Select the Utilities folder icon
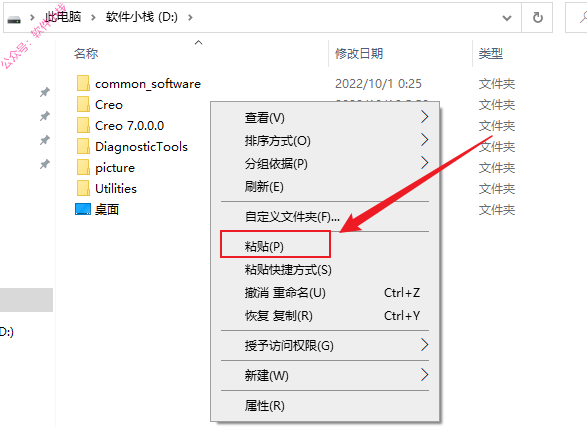Viewport: 587px width, 427px height. coord(83,188)
